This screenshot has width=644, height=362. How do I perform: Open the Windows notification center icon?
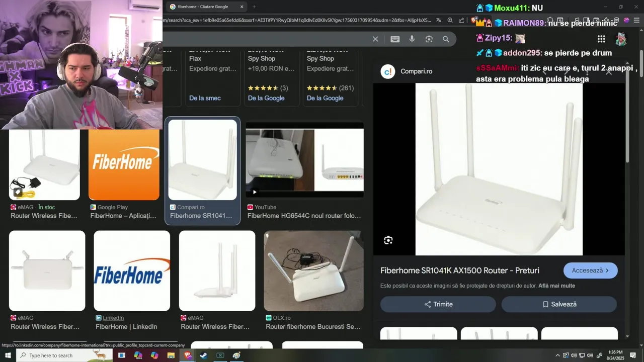tap(633, 355)
